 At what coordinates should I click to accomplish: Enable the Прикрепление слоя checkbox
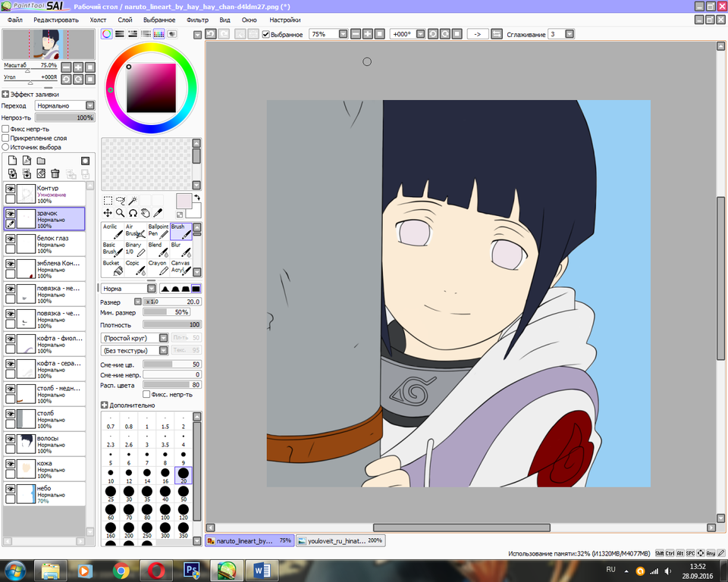pyautogui.click(x=5, y=138)
